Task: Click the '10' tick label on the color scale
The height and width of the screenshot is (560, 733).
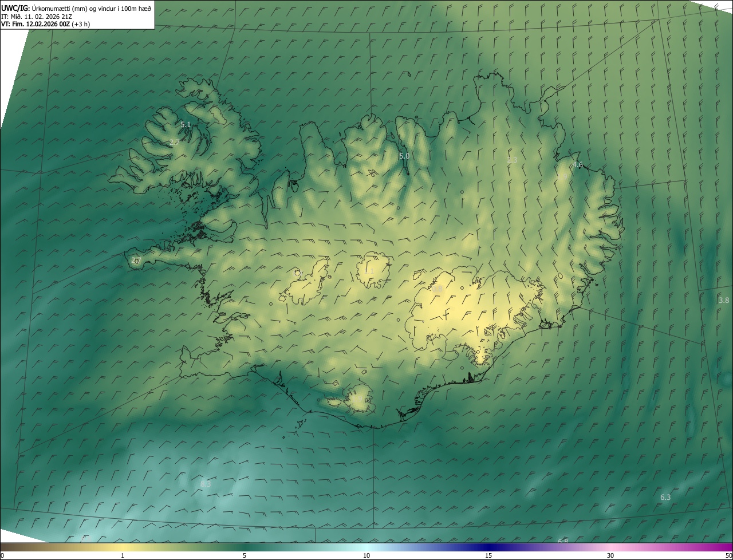Action: 366,555
